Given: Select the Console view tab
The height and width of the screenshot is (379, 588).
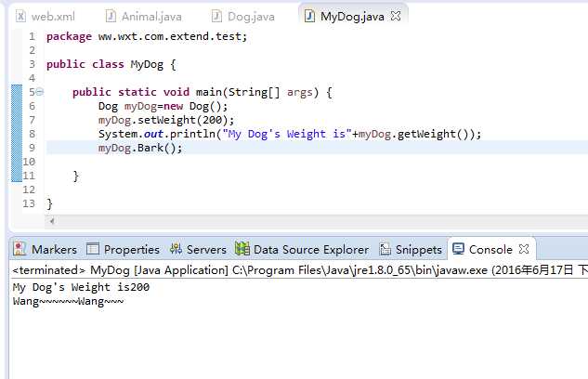Looking at the screenshot, I should coord(490,249).
